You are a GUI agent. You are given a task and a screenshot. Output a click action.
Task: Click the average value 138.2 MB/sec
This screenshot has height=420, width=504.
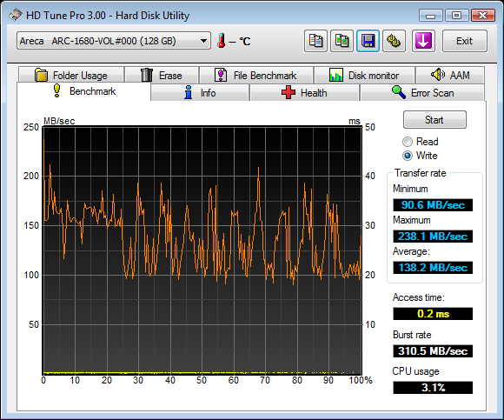tap(433, 268)
